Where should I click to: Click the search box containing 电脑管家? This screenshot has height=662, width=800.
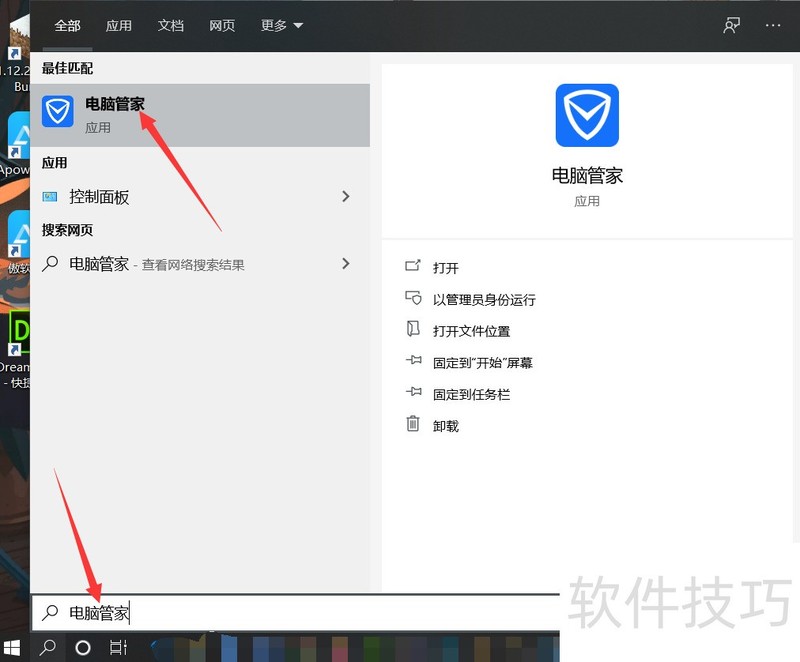(296, 613)
